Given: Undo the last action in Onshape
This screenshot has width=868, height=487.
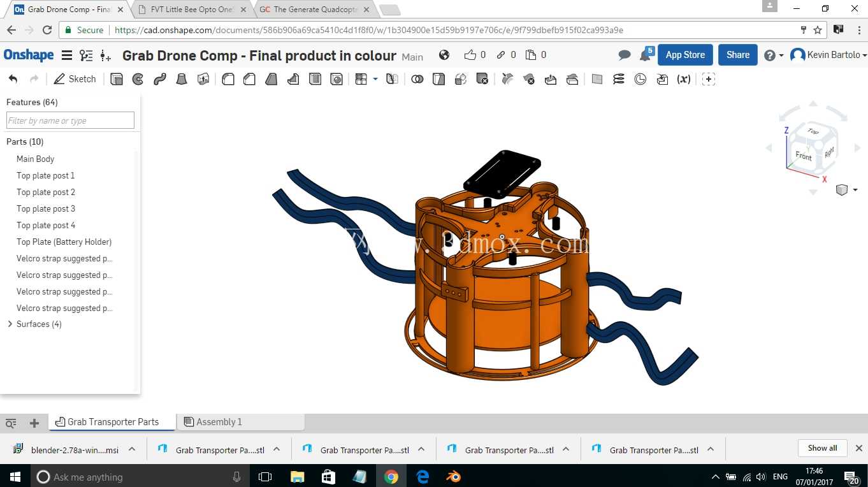Looking at the screenshot, I should (13, 79).
